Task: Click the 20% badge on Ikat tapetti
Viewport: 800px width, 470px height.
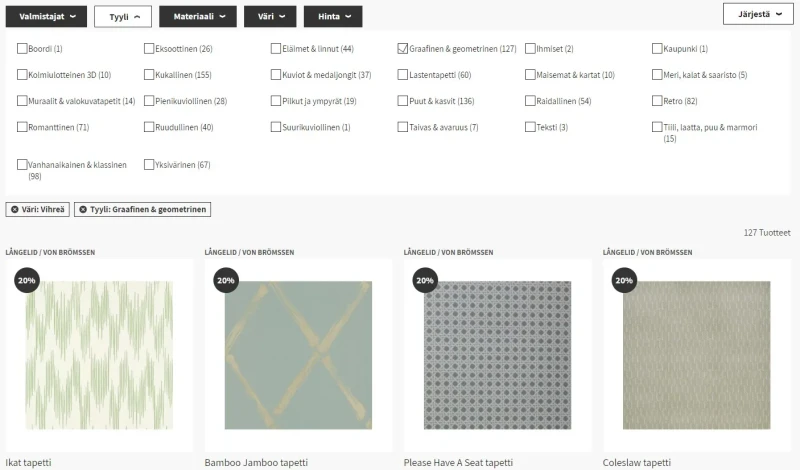Action: coord(26,280)
